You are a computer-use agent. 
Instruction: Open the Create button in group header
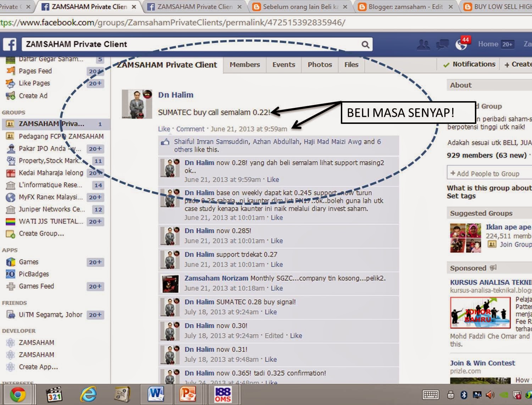coord(518,64)
